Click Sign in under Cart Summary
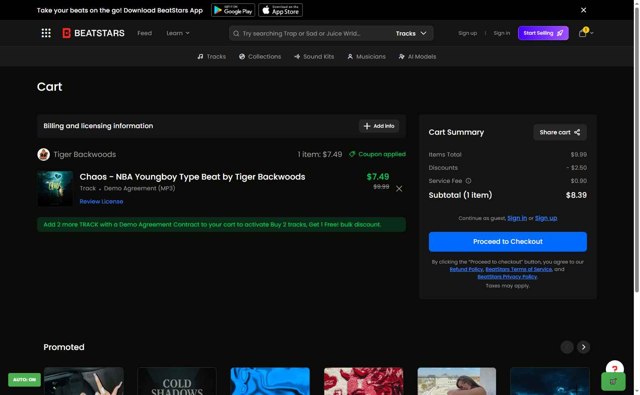The height and width of the screenshot is (395, 640). click(x=517, y=218)
